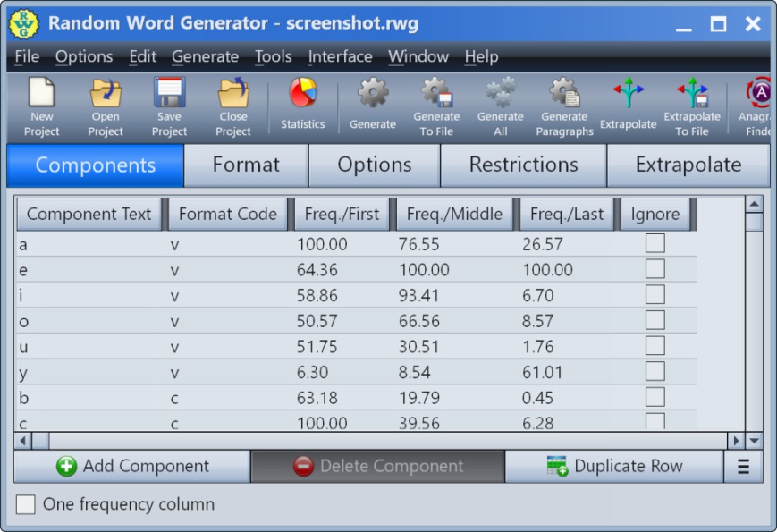
Task: Open a project with Open Project icon
Action: point(106,94)
